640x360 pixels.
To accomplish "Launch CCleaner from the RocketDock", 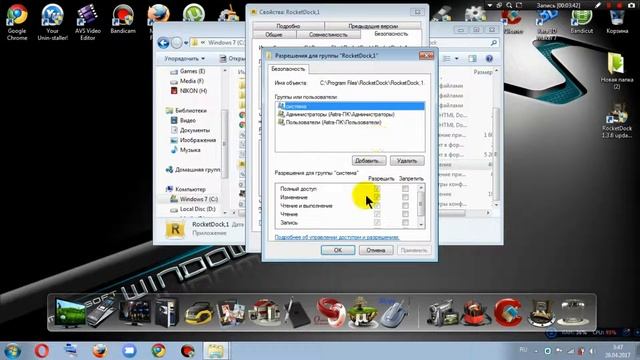I will (508, 313).
